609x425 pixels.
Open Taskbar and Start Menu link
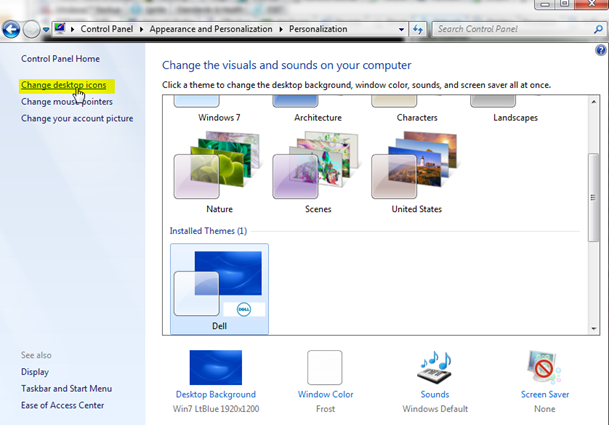(66, 389)
